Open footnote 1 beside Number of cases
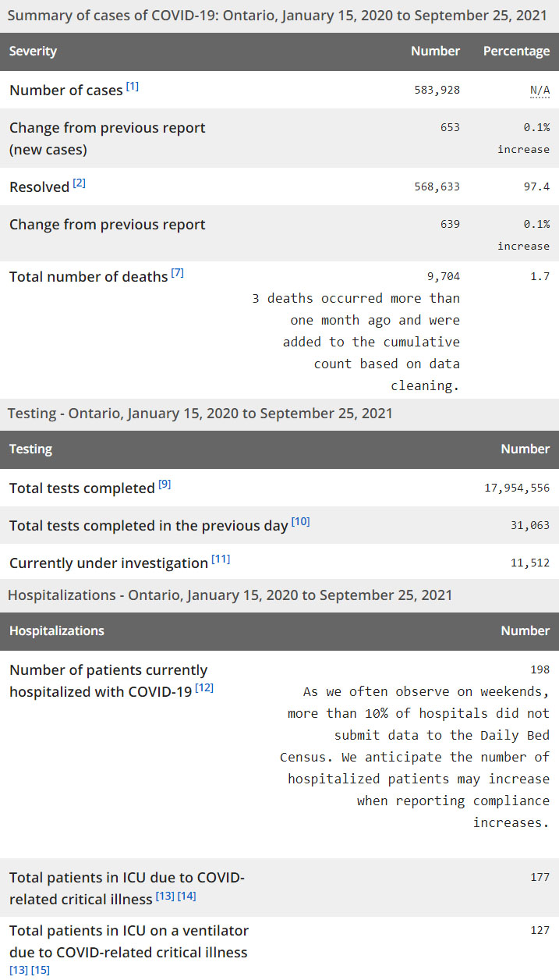 [133, 87]
